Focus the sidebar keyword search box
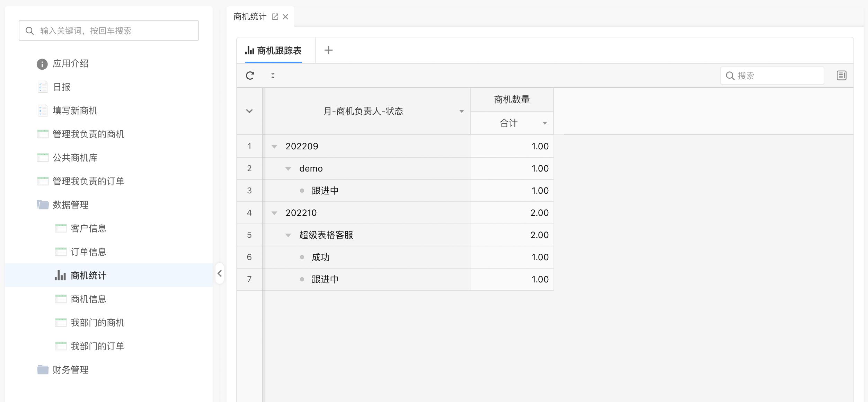This screenshot has width=868, height=402. coord(109,30)
